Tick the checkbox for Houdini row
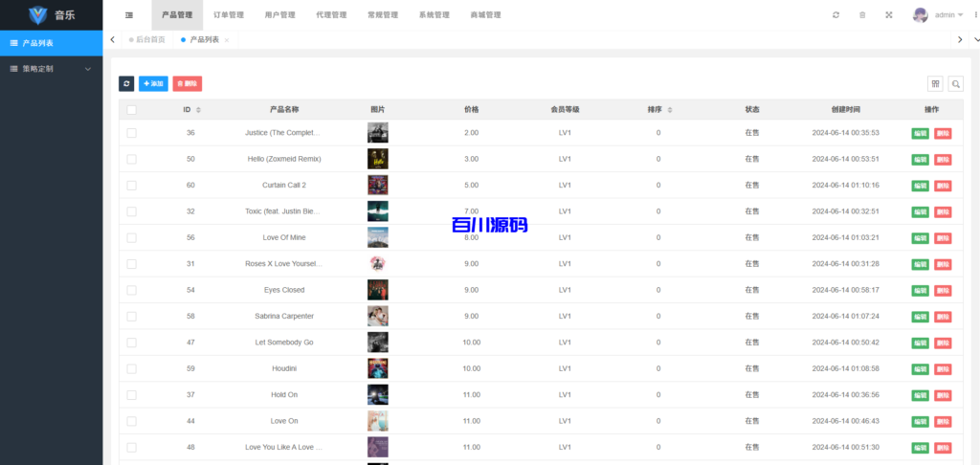Image resolution: width=980 pixels, height=465 pixels. coord(131,368)
